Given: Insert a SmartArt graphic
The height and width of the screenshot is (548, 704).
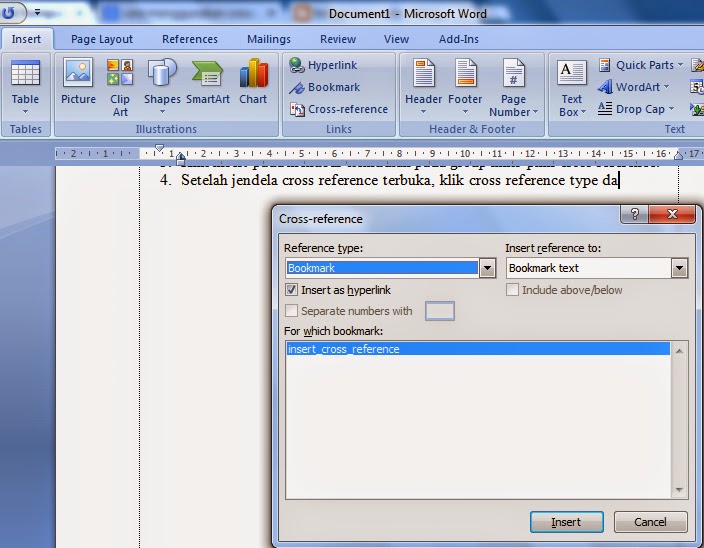Looking at the screenshot, I should click(207, 82).
